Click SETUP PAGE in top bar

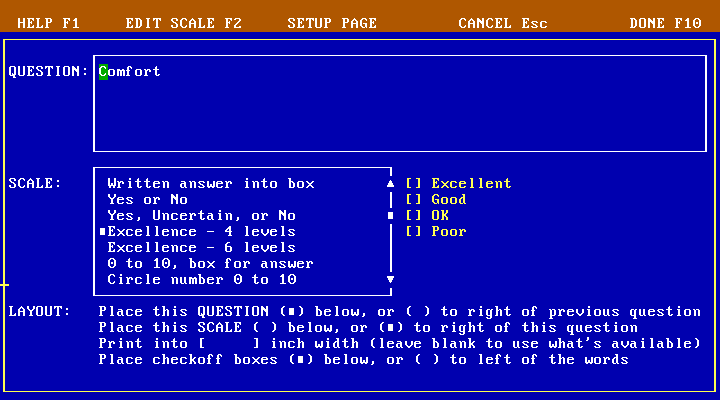(332, 23)
